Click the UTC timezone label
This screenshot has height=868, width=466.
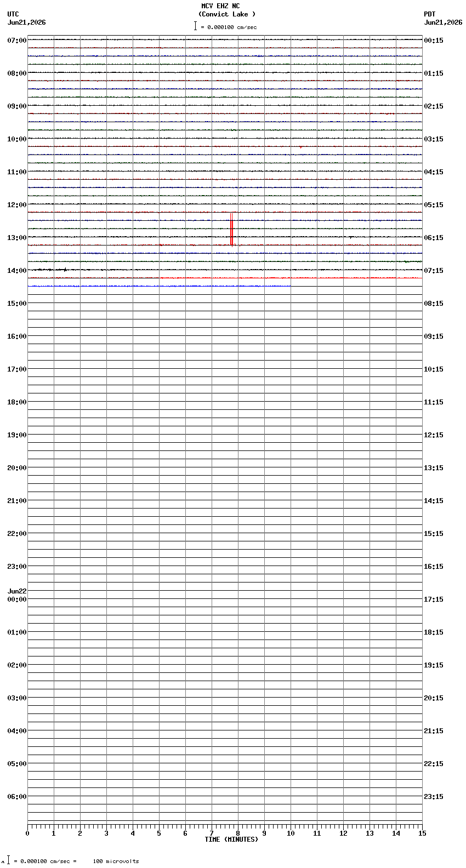[x=13, y=14]
